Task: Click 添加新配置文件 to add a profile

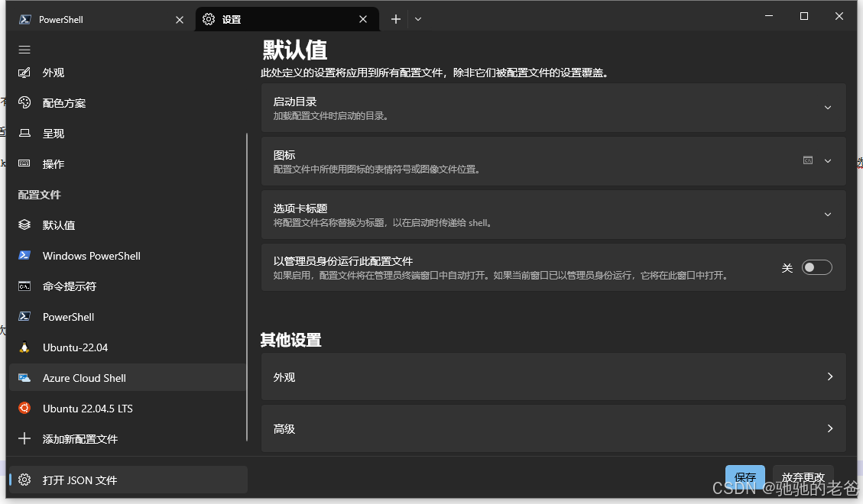Action: pos(128,438)
